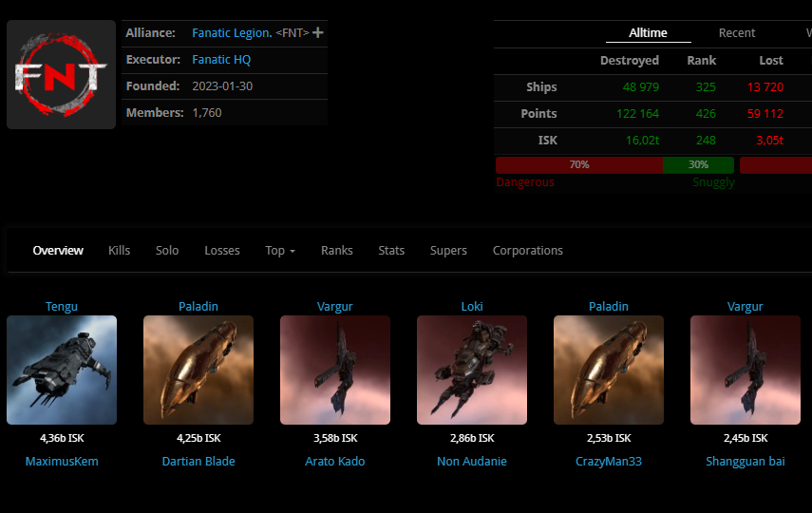
Task: Open the first Paladin ship image
Action: [198, 370]
